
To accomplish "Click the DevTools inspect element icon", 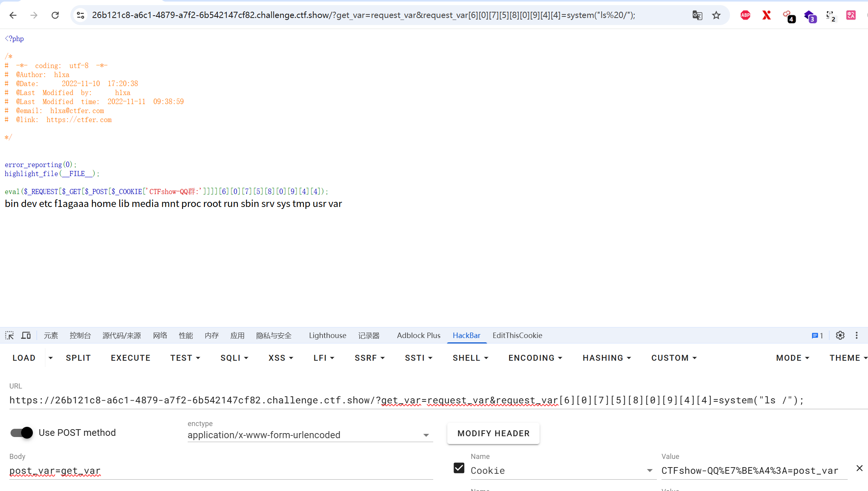I will coord(9,335).
